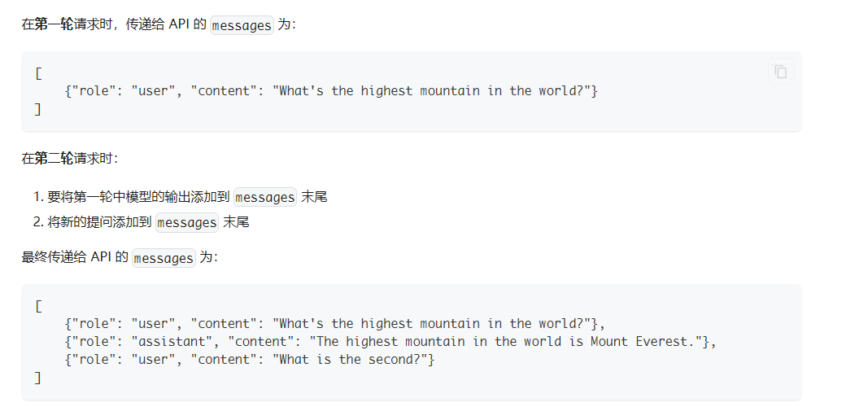Click the messages code tag after 最终传递给 API 的
The height and width of the screenshot is (420, 868).
pos(164,258)
